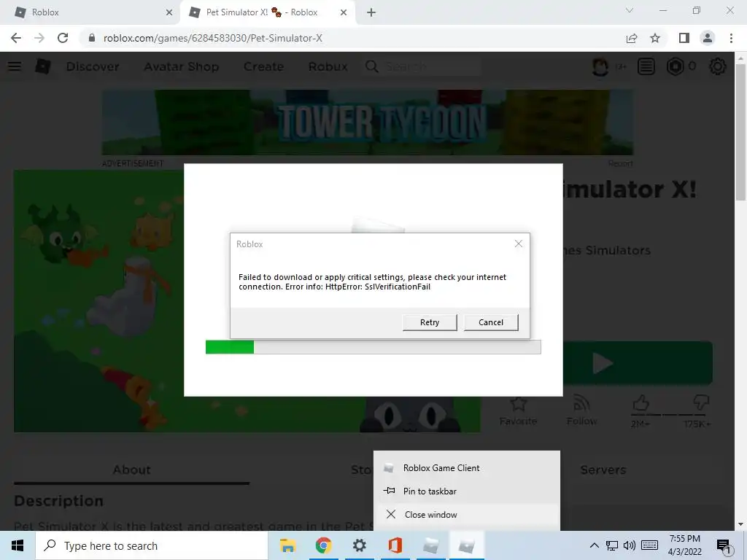Open the Roblox notifications feed
Image resolution: width=747 pixels, height=560 pixels.
(x=646, y=66)
